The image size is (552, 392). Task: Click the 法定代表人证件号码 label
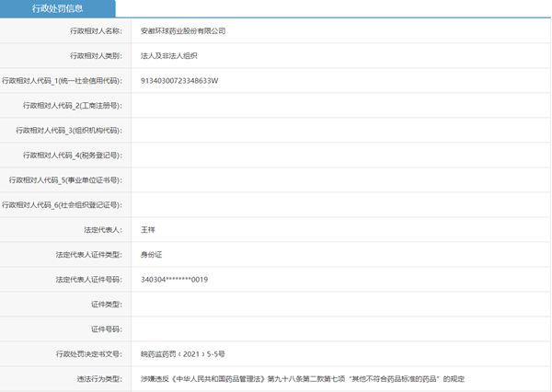(x=89, y=279)
